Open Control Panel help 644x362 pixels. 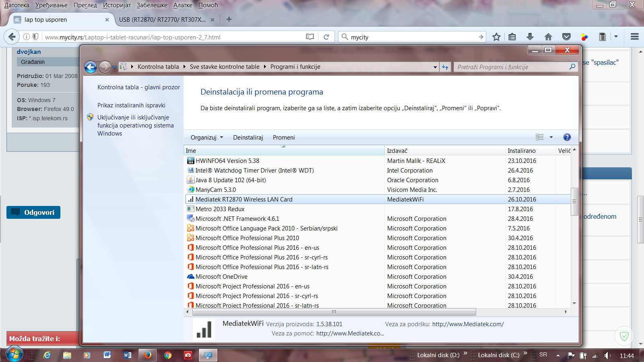tap(567, 137)
